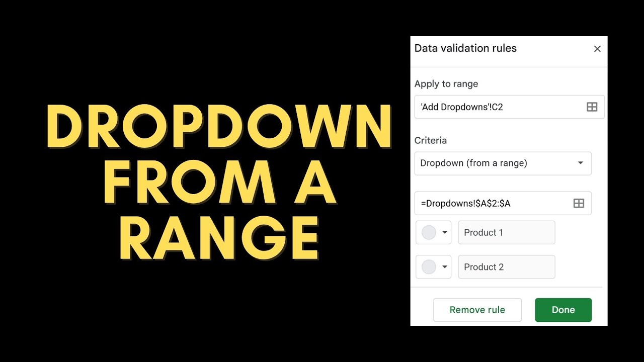Click the Product 1 item field

tap(506, 232)
